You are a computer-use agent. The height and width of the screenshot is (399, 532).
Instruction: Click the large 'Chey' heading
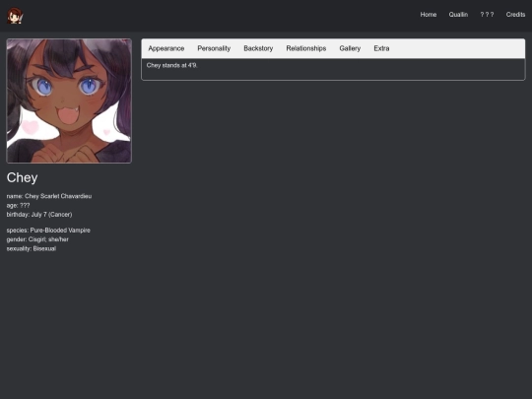coord(22,177)
